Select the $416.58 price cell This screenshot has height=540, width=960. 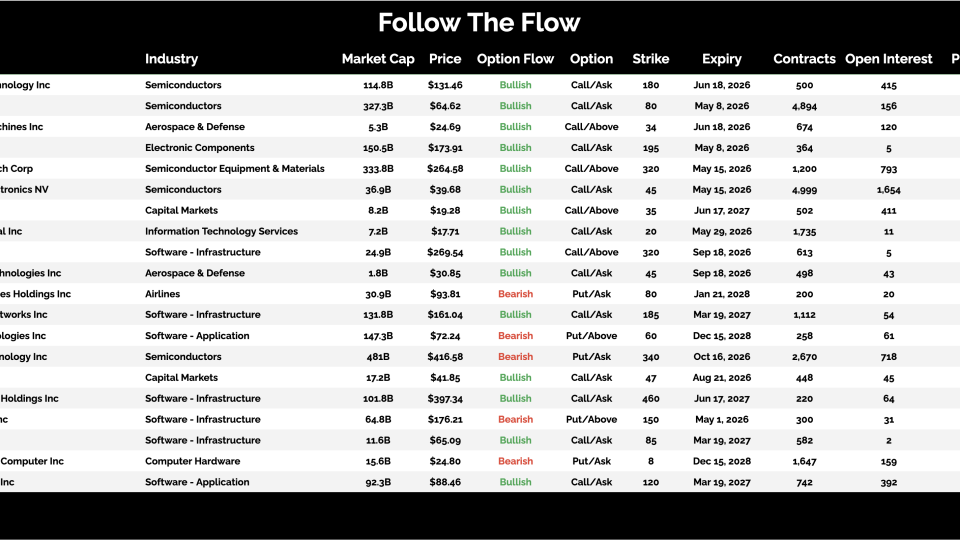coord(445,357)
